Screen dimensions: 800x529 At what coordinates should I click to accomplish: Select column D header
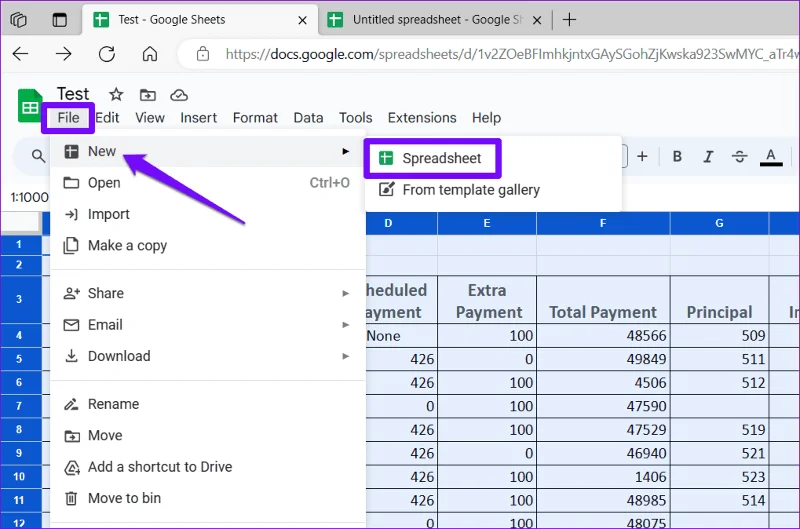[402, 223]
